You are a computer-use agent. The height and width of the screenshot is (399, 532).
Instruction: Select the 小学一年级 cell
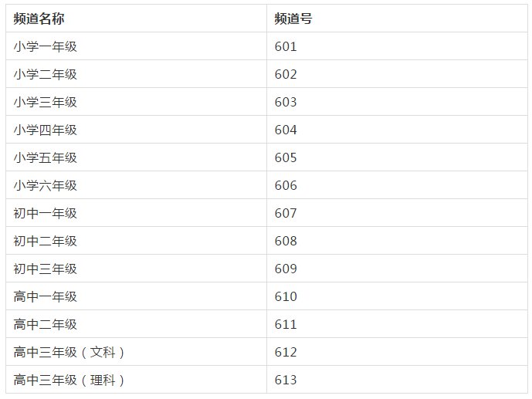point(46,46)
